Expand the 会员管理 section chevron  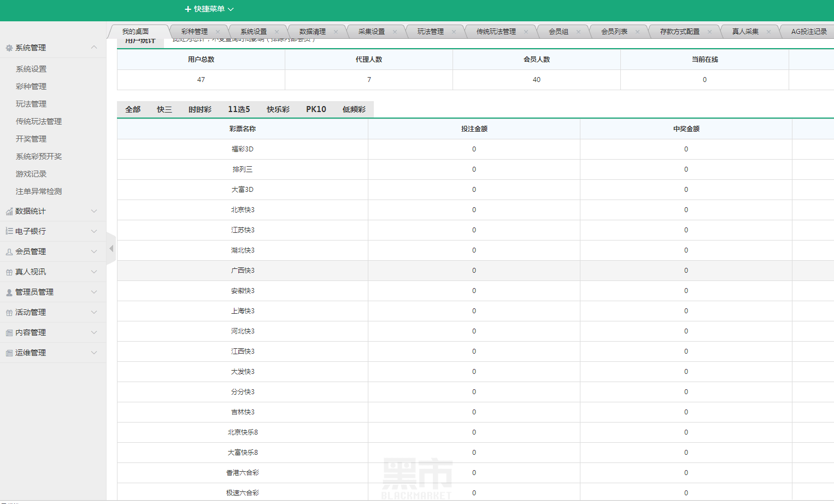tap(94, 251)
